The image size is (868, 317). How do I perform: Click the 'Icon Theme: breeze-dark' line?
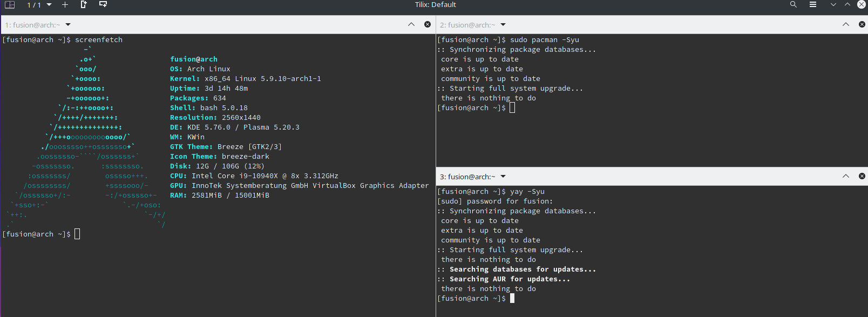pyautogui.click(x=220, y=157)
